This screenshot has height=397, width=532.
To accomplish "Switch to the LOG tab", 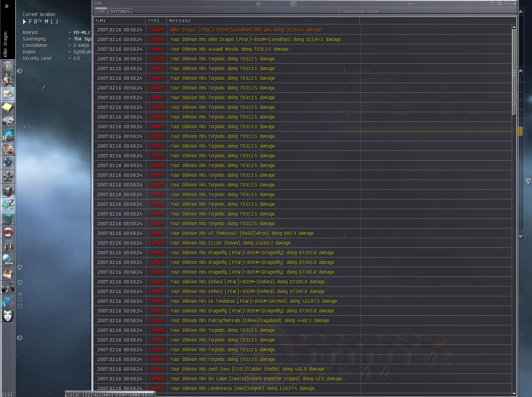I will click(x=101, y=11).
